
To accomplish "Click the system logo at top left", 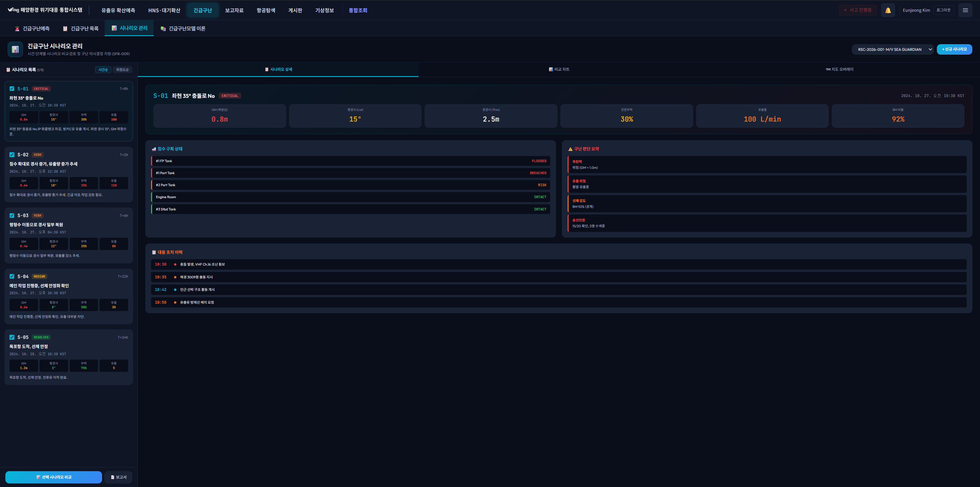I will coord(13,10).
